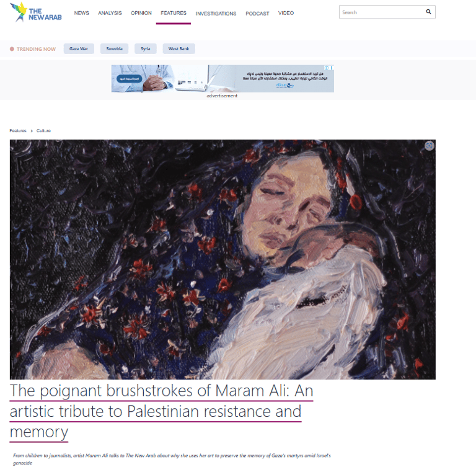The image size is (476, 472).
Task: Open the Video section
Action: pos(286,13)
